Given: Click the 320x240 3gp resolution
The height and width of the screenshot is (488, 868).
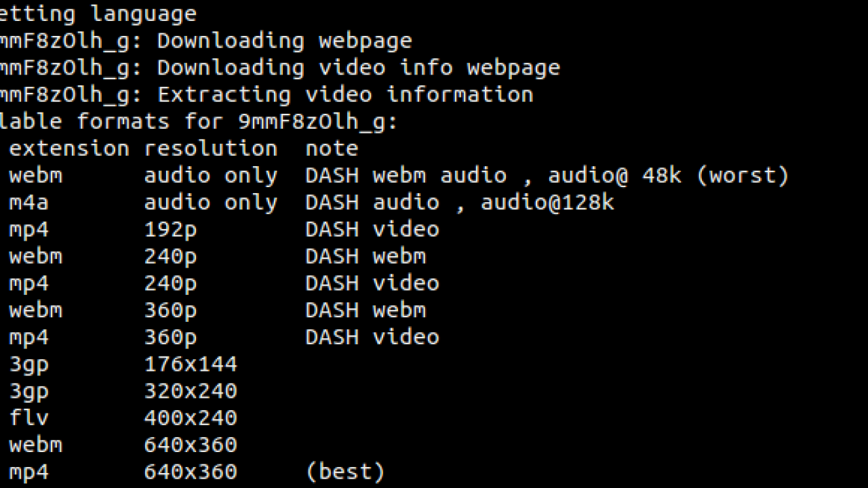Looking at the screenshot, I should click(x=191, y=392).
